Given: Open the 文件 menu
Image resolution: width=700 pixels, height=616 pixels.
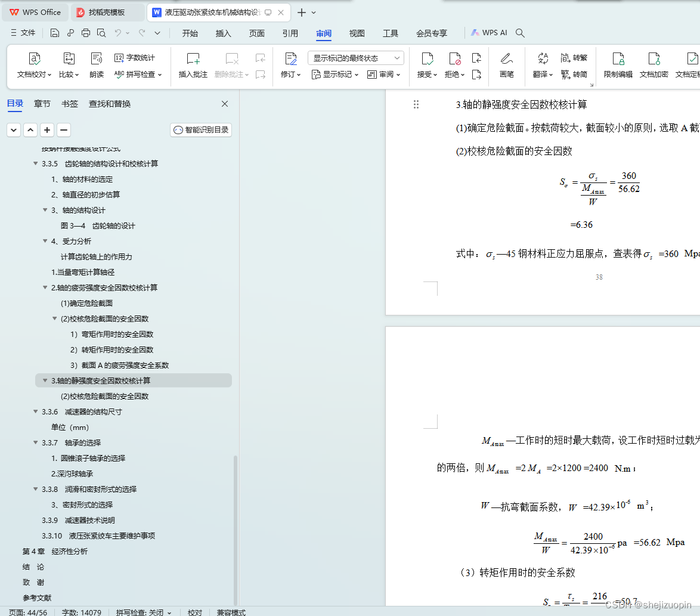Looking at the screenshot, I should (x=23, y=33).
